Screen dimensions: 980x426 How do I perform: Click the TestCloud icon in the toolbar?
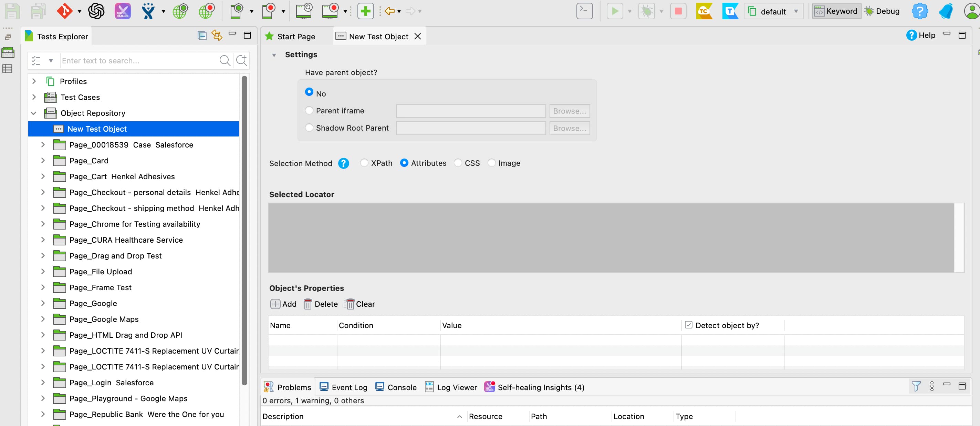tap(705, 11)
